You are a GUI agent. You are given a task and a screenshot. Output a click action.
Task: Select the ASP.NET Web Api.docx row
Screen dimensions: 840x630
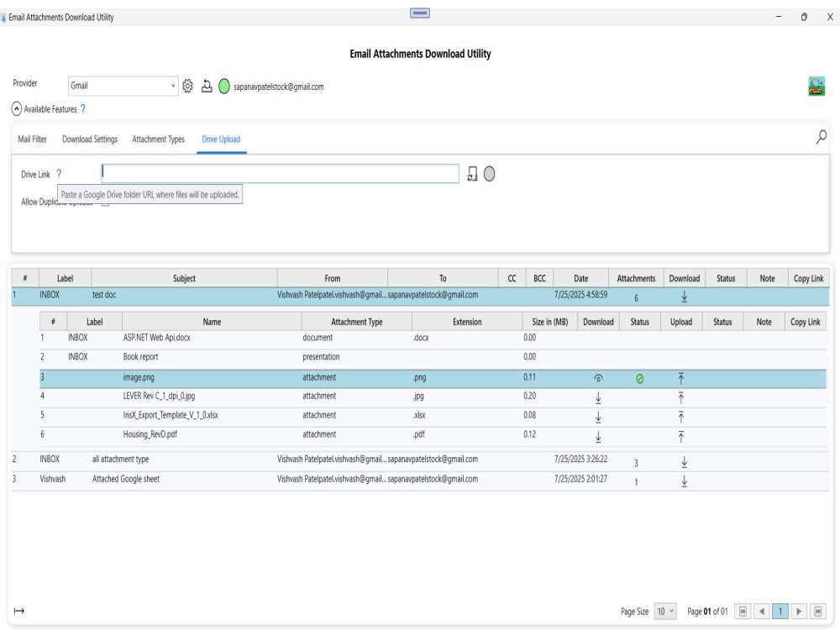[x=433, y=338]
